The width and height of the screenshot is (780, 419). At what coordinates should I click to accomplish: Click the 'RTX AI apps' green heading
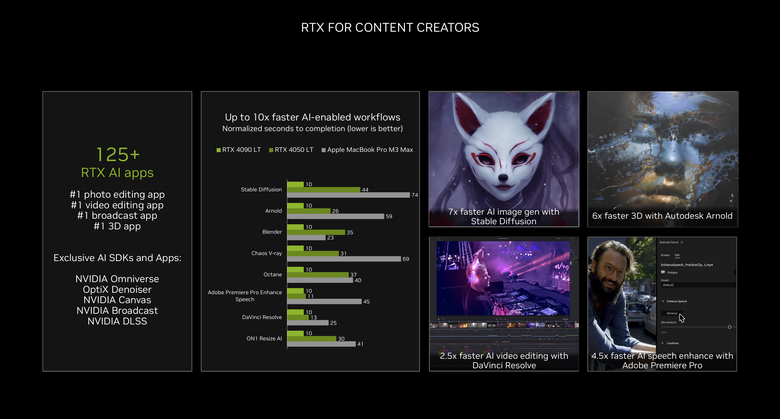pos(117,173)
